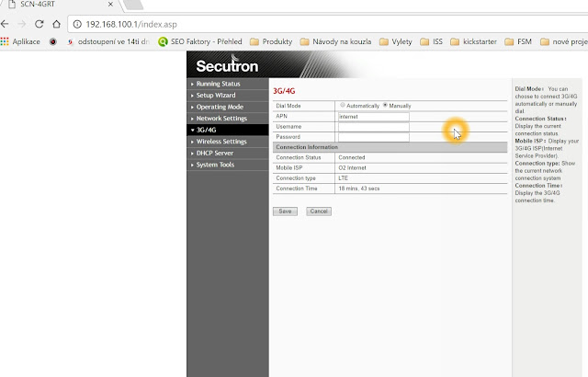Click the 'Mobile ISP' row label
The height and width of the screenshot is (377, 588).
289,167
